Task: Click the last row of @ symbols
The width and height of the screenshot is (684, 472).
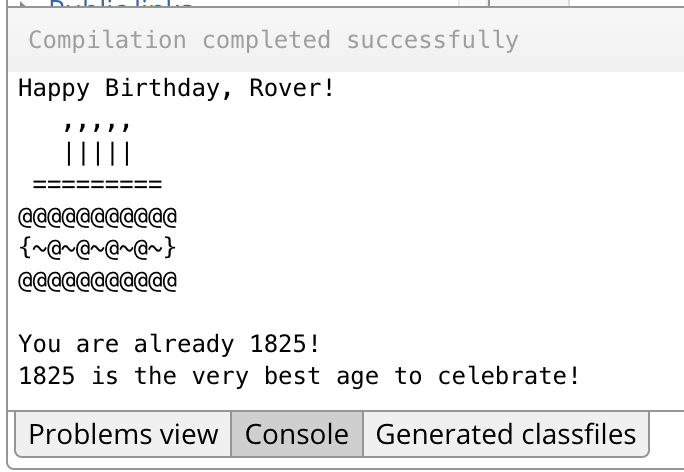Action: click(x=97, y=279)
